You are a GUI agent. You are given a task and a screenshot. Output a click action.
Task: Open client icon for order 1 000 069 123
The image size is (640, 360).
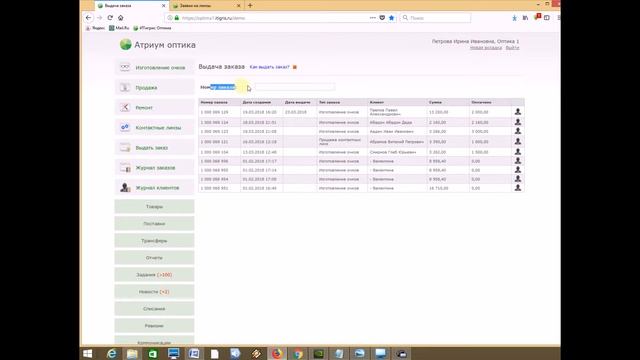[518, 131]
